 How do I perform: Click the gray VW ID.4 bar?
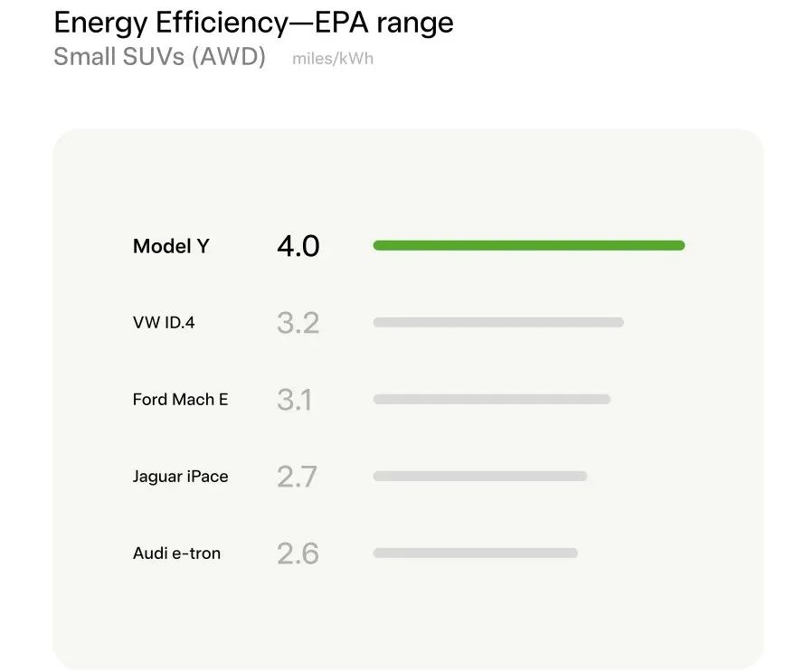[498, 323]
